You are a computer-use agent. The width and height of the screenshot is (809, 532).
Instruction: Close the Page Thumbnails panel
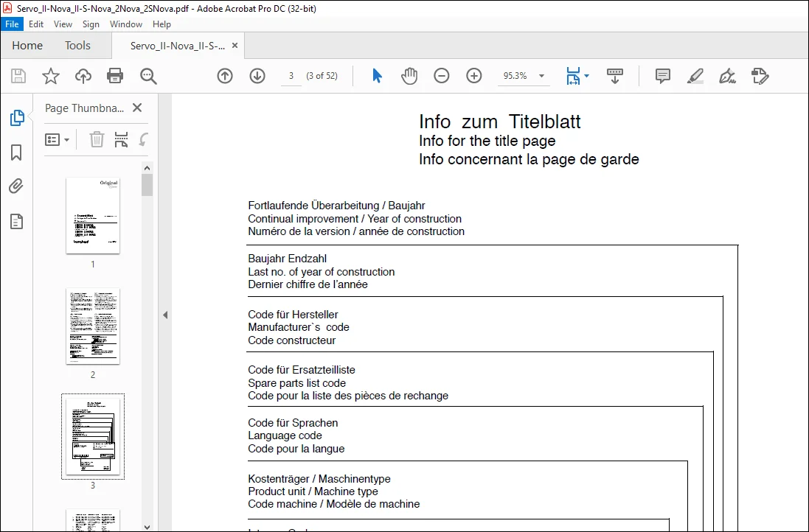[x=136, y=108]
